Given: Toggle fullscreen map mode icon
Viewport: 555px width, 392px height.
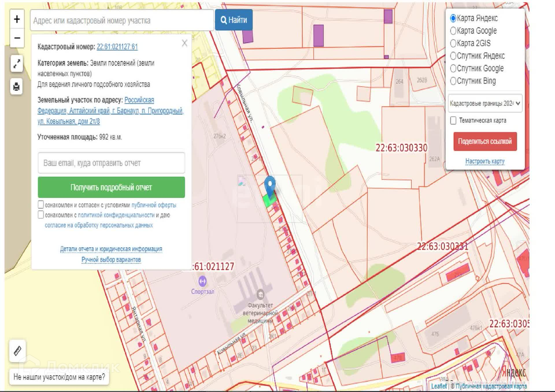Looking at the screenshot, I should coord(17,64).
